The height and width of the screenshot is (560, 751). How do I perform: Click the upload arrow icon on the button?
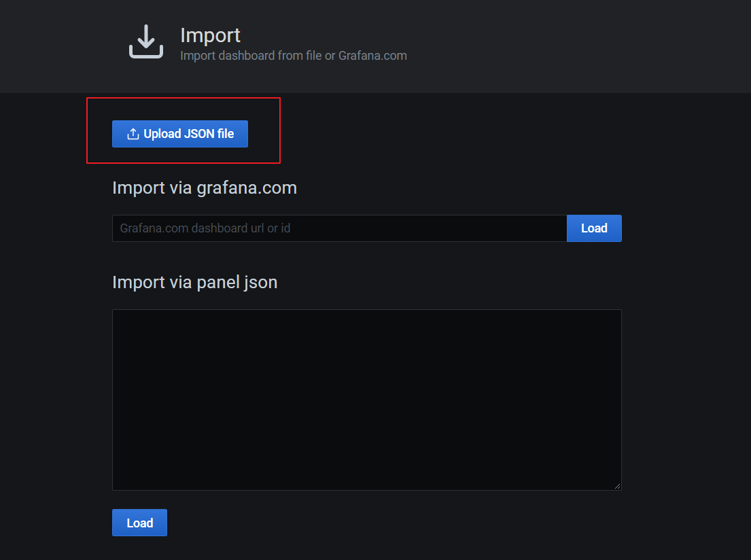point(133,134)
